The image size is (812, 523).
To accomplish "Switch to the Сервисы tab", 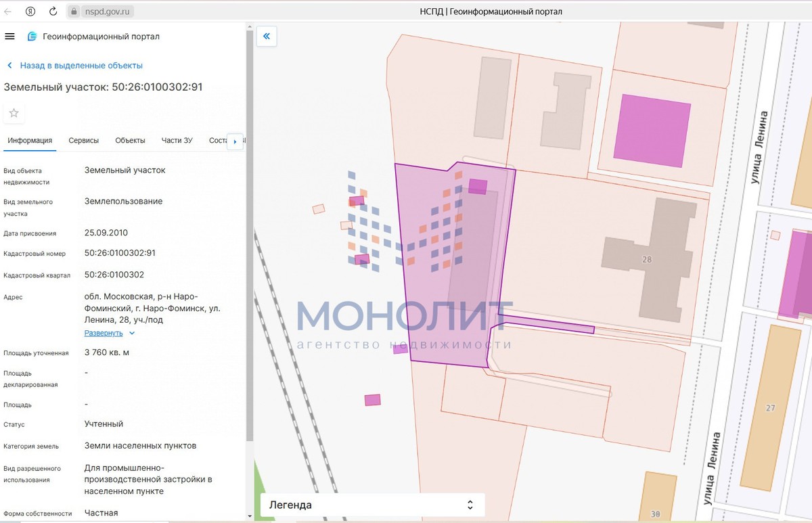I will coord(83,141).
